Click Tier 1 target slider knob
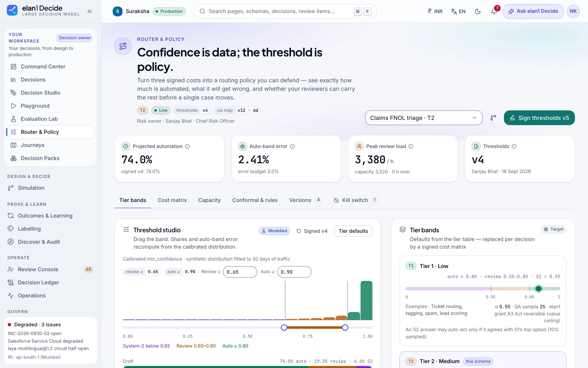Image resolution: width=588 pixels, height=368 pixels. [538, 289]
